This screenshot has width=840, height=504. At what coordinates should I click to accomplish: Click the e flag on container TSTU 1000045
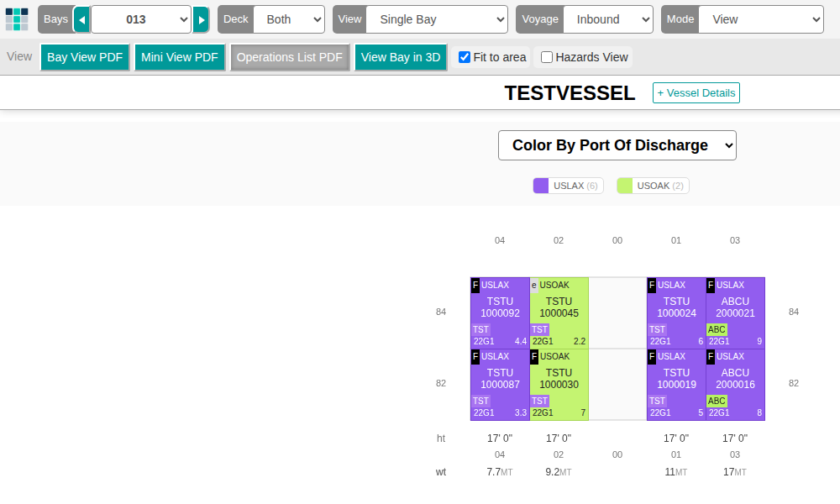click(534, 286)
